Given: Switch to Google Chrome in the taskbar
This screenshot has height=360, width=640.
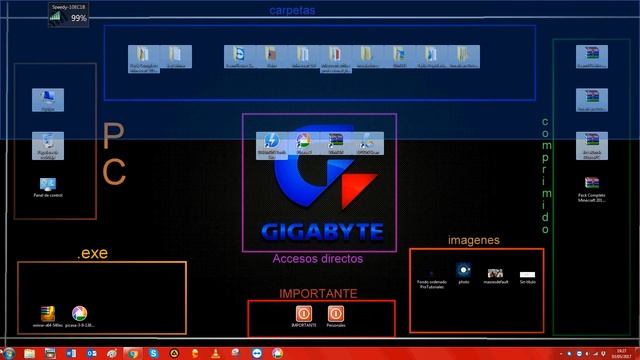Looking at the screenshot, I should [133, 353].
